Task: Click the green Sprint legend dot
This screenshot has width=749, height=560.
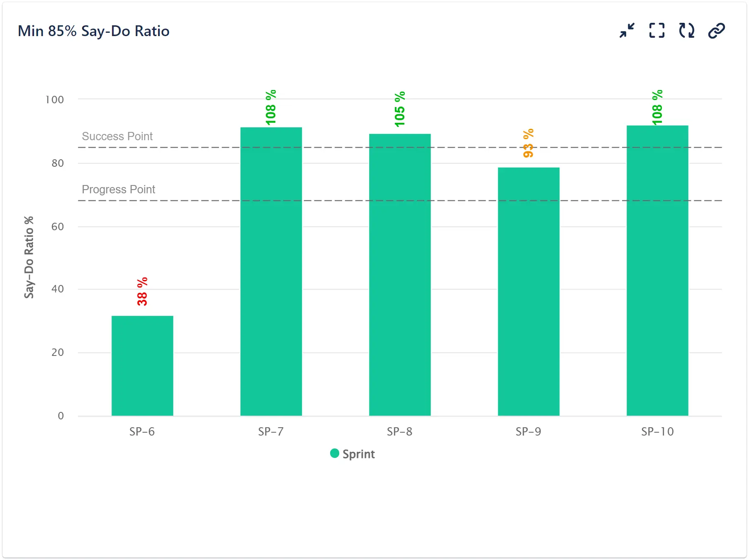Action: pyautogui.click(x=334, y=454)
